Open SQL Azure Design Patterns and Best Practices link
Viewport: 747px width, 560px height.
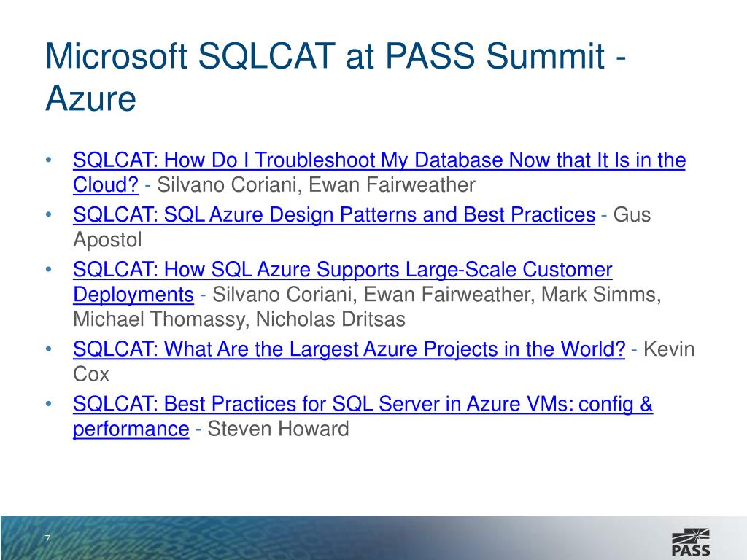tap(333, 215)
